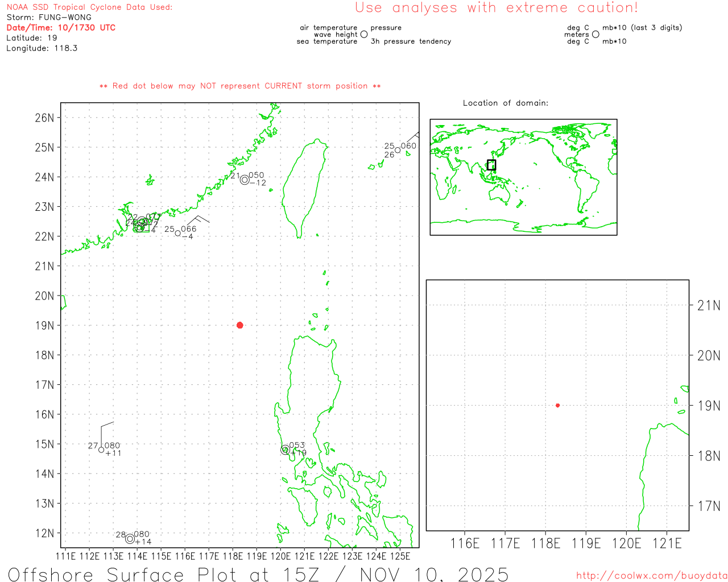Click the clustered station markers near Hong Kong
The image size is (728, 582).
140,224
